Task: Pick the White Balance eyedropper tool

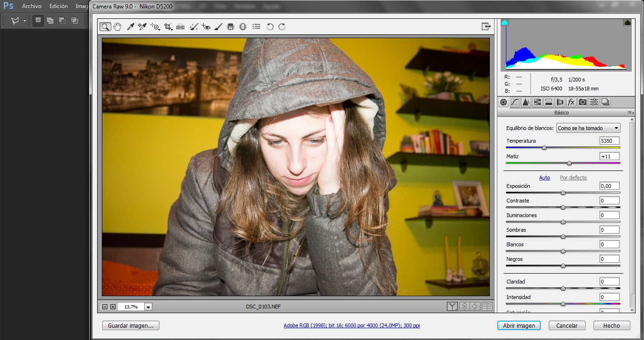Action: click(x=131, y=27)
